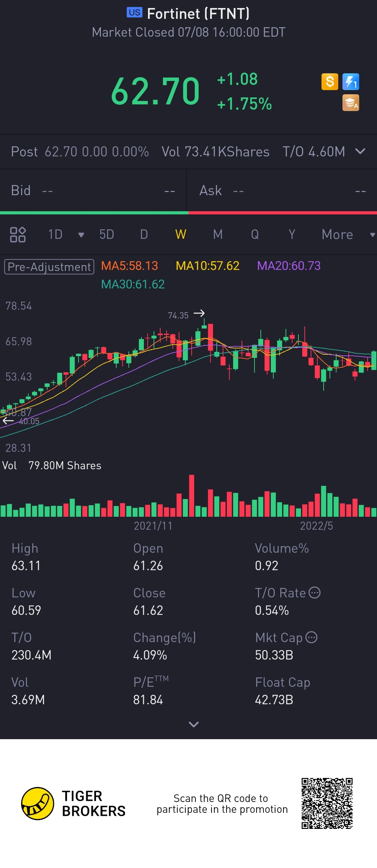This screenshot has height=868, width=377.
Task: Tap the MA10:57.62 indicator label
Action: 208,266
